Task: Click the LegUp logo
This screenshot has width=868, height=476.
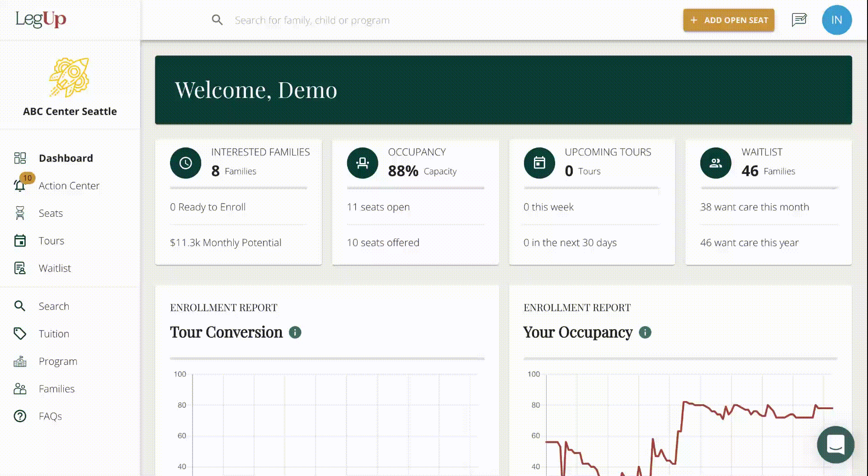Action: pos(41,19)
